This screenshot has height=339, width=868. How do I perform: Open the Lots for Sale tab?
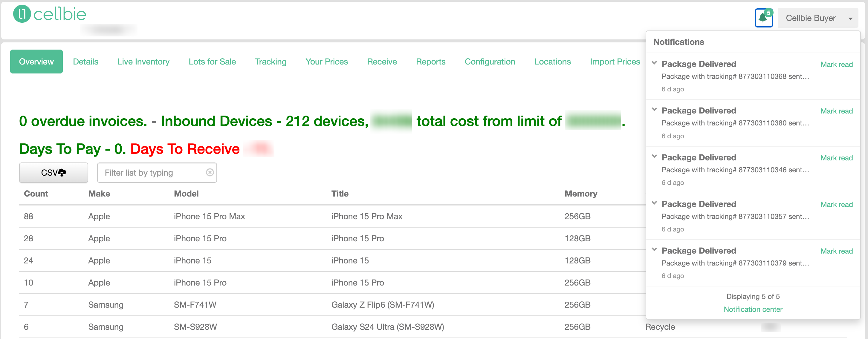pos(212,62)
